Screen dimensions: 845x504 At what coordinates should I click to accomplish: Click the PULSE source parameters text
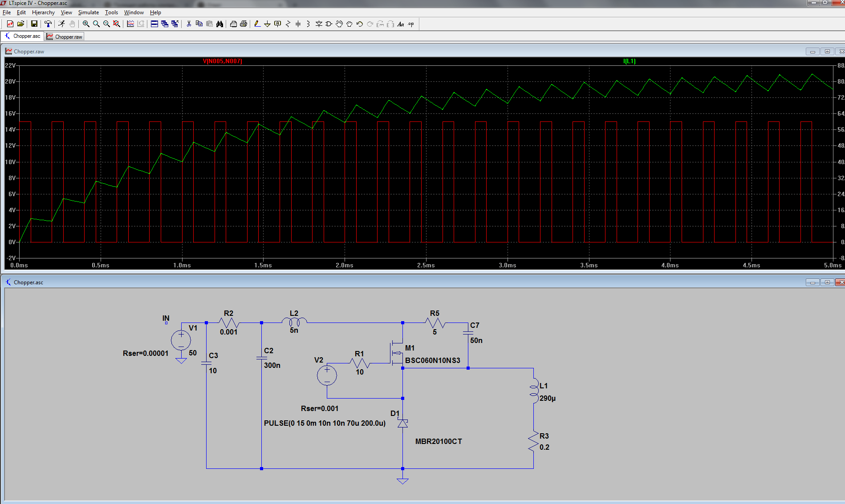coord(325,423)
